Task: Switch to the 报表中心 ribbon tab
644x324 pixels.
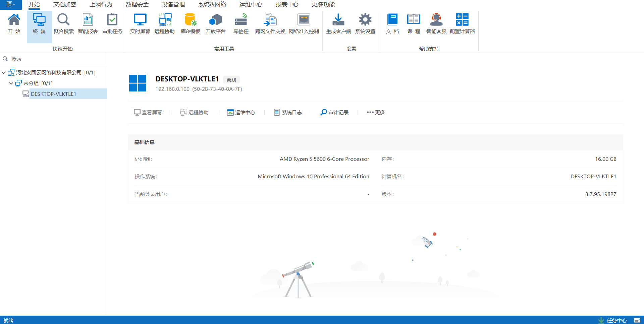Action: pyautogui.click(x=287, y=4)
